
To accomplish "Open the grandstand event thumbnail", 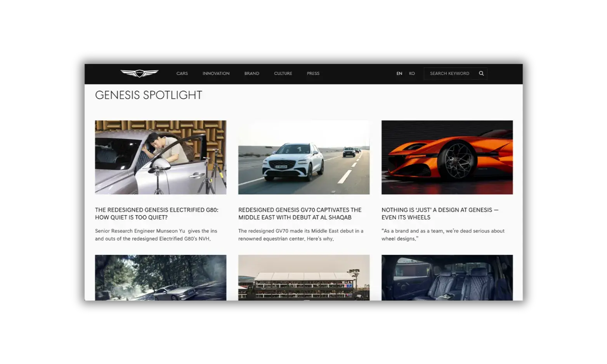I will pos(304,277).
